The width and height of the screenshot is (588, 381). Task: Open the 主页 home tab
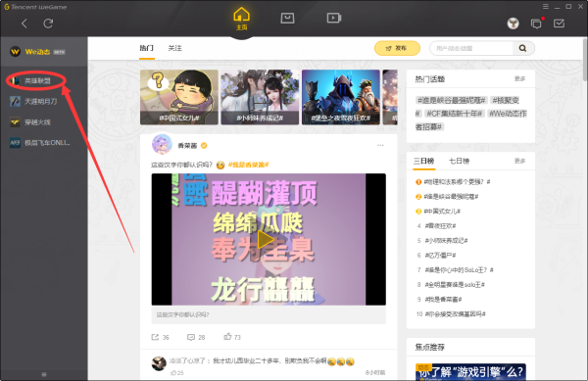pos(241,19)
